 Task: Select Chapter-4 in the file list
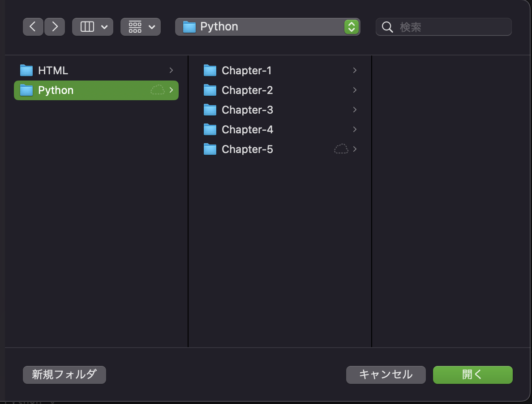pos(248,129)
